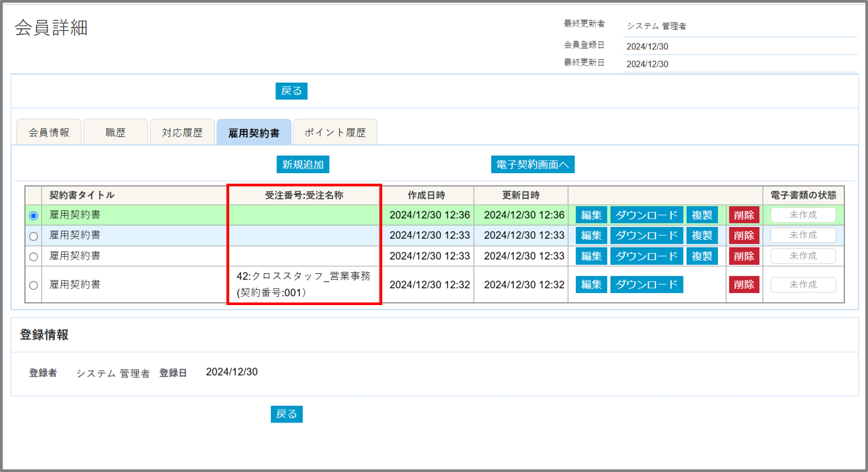Click the 登録日 value 2024/12/30
This screenshot has width=868, height=472.
pos(232,372)
